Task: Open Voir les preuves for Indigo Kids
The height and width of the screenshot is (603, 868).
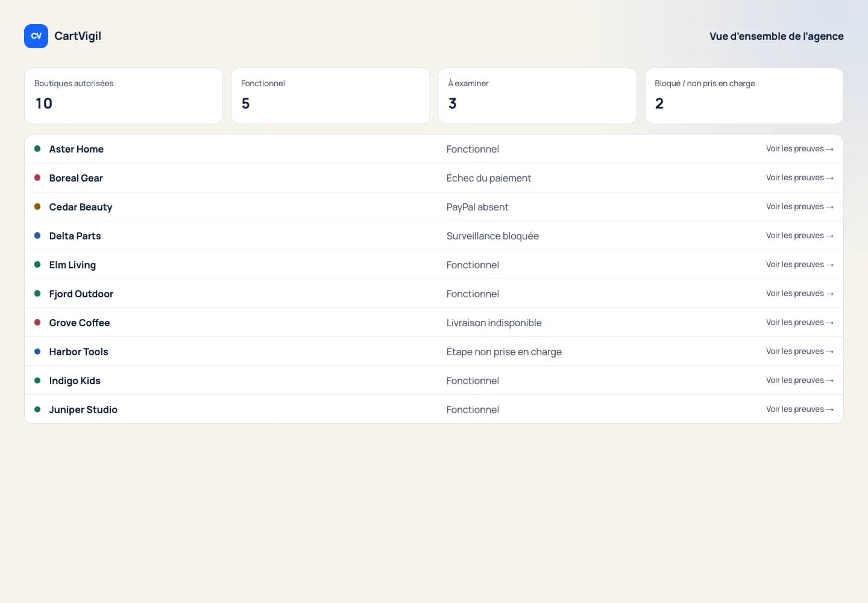Action: click(x=800, y=380)
